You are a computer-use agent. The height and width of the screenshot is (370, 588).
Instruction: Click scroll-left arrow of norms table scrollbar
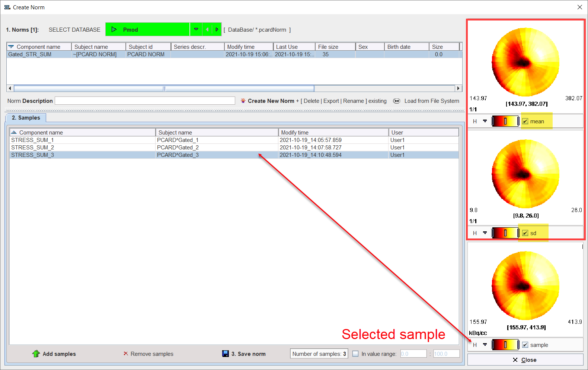click(10, 88)
